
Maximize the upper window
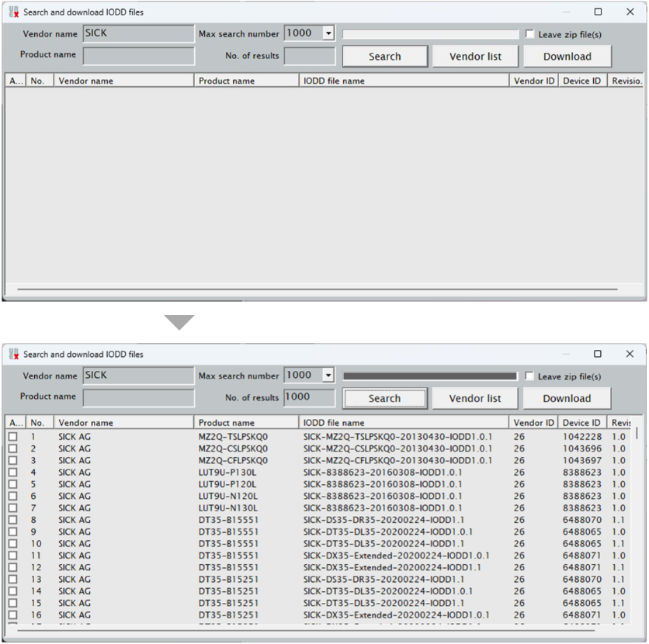coord(598,12)
